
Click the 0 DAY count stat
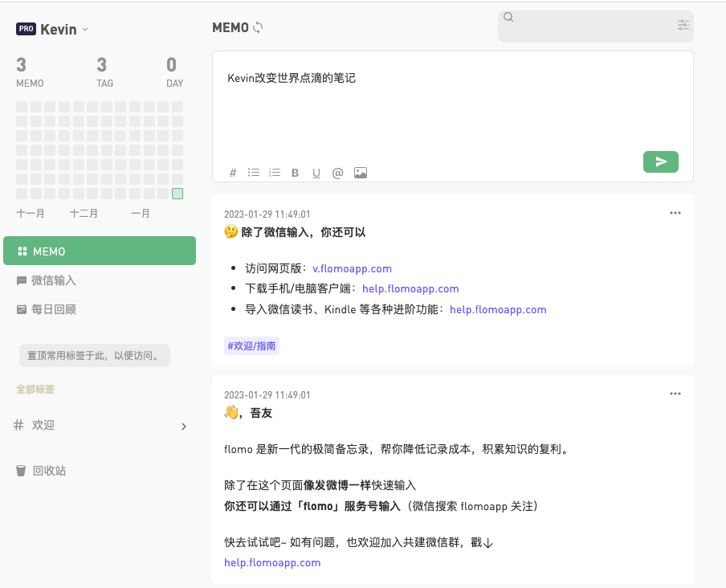tap(174, 72)
